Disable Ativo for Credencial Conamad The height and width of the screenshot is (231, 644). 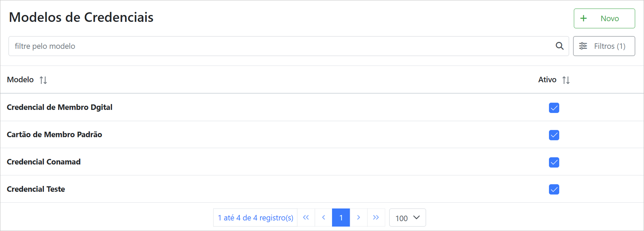[554, 162]
